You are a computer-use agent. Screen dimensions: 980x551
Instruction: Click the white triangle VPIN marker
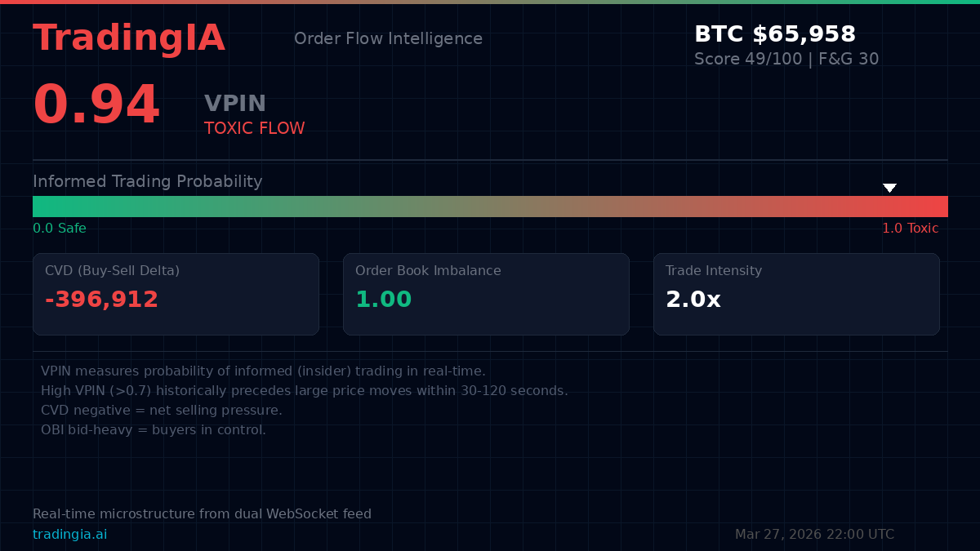(x=889, y=188)
